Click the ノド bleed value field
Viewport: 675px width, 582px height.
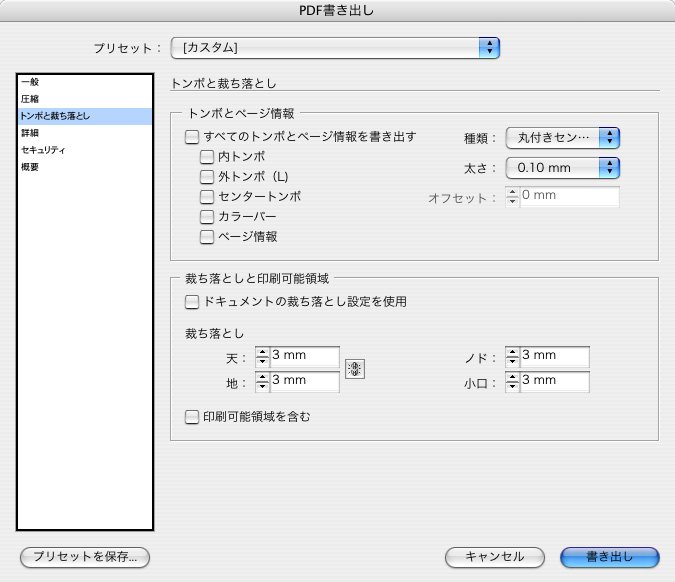pos(554,356)
